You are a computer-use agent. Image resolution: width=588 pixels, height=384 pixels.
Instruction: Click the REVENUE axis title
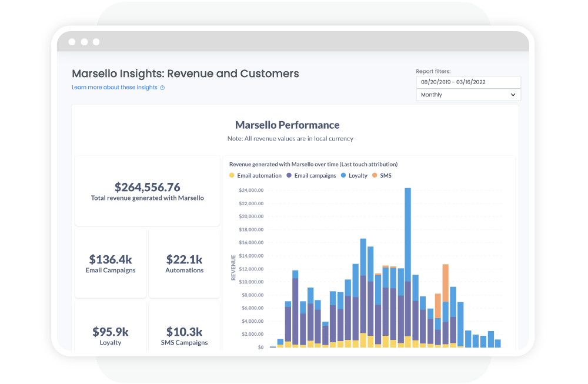(x=233, y=268)
